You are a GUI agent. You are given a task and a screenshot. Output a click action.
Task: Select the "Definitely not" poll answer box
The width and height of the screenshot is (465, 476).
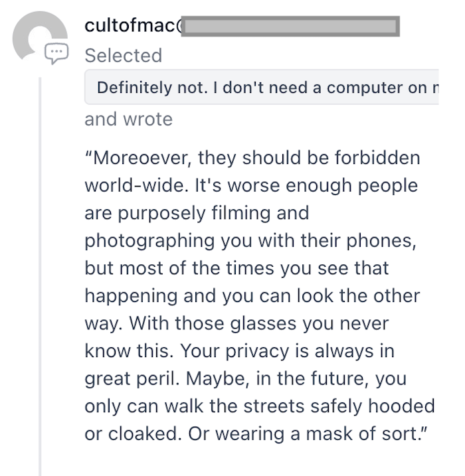262,87
